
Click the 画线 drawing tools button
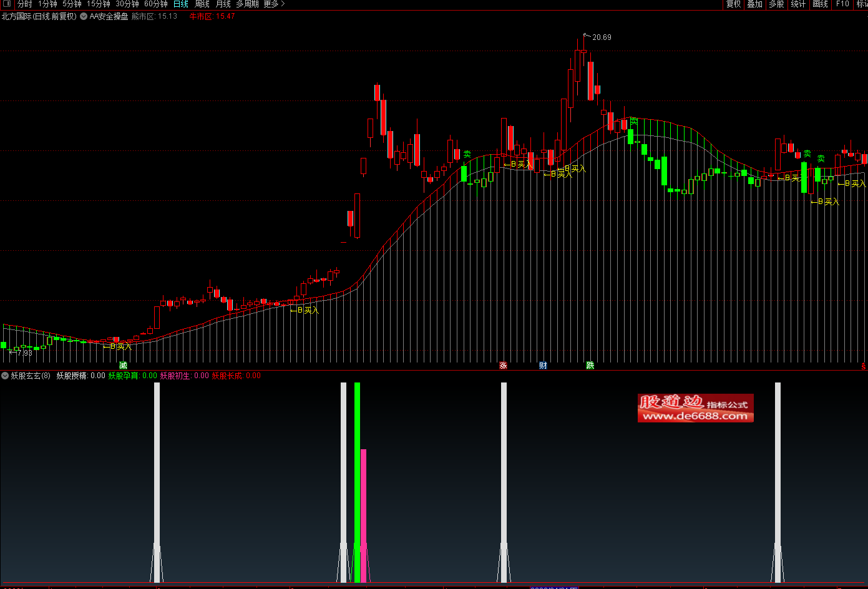click(820, 4)
